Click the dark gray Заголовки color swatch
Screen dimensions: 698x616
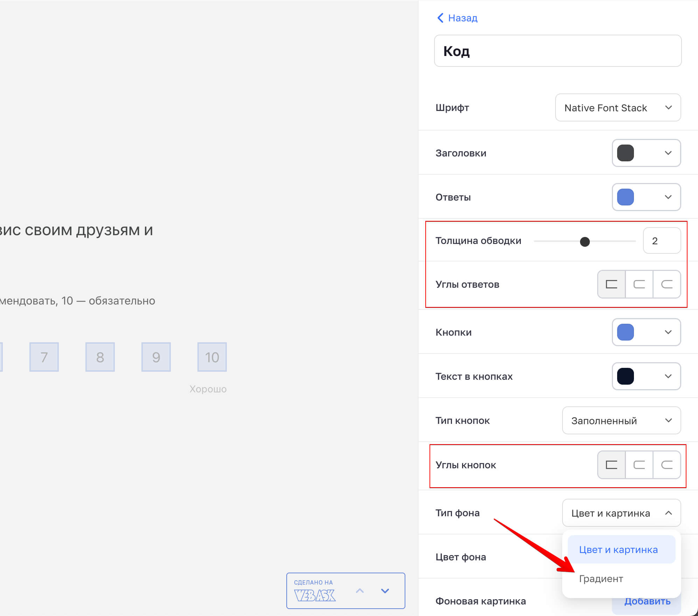(x=626, y=153)
